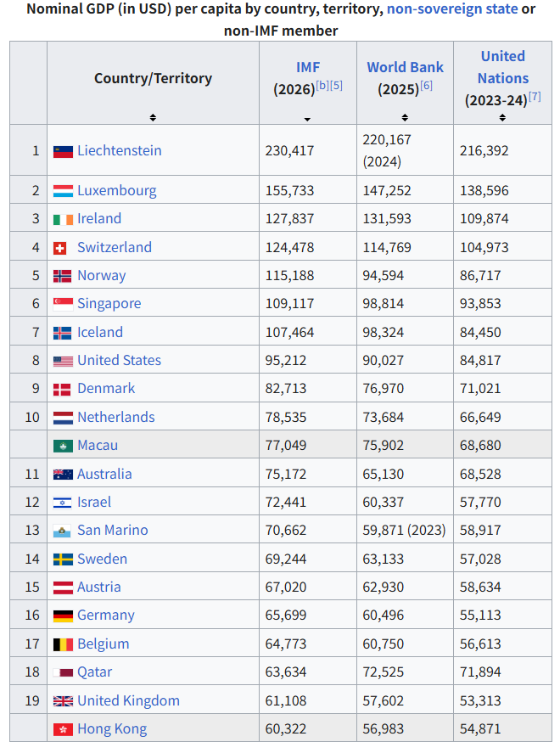Screen dimensions: 560x742
Task: Open the Sweden country link
Action: point(102,559)
